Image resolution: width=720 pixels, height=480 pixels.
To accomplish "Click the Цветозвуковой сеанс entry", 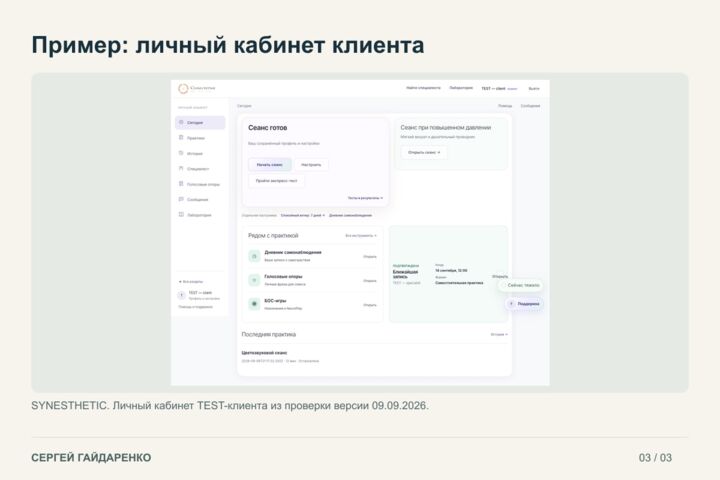I will click(x=264, y=353).
